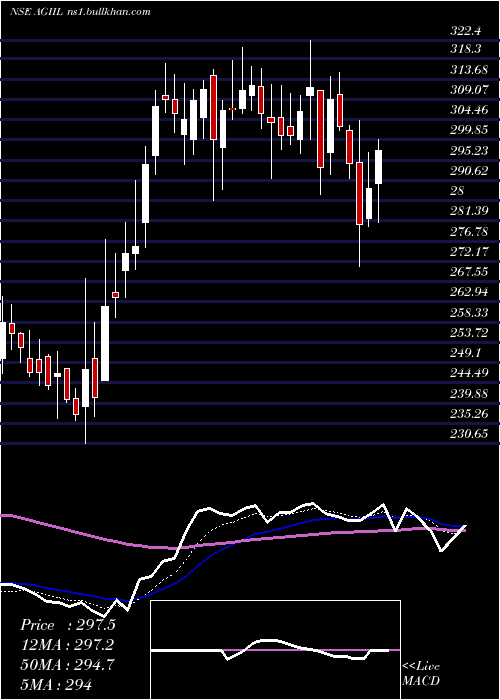This screenshot has width=500, height=700.
Task: Click the 235.26 price axis label
Action: (x=469, y=413)
